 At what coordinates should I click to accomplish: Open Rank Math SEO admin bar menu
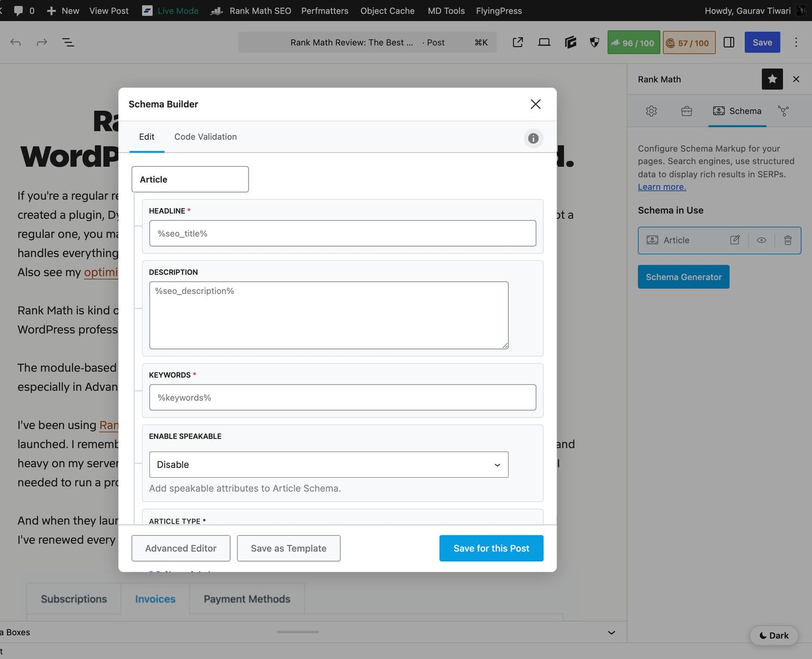(x=251, y=11)
